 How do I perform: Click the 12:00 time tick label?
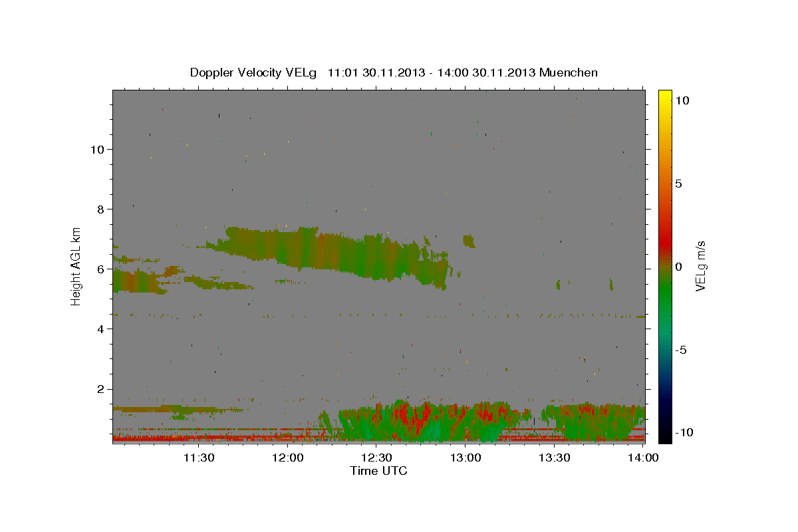[x=288, y=458]
